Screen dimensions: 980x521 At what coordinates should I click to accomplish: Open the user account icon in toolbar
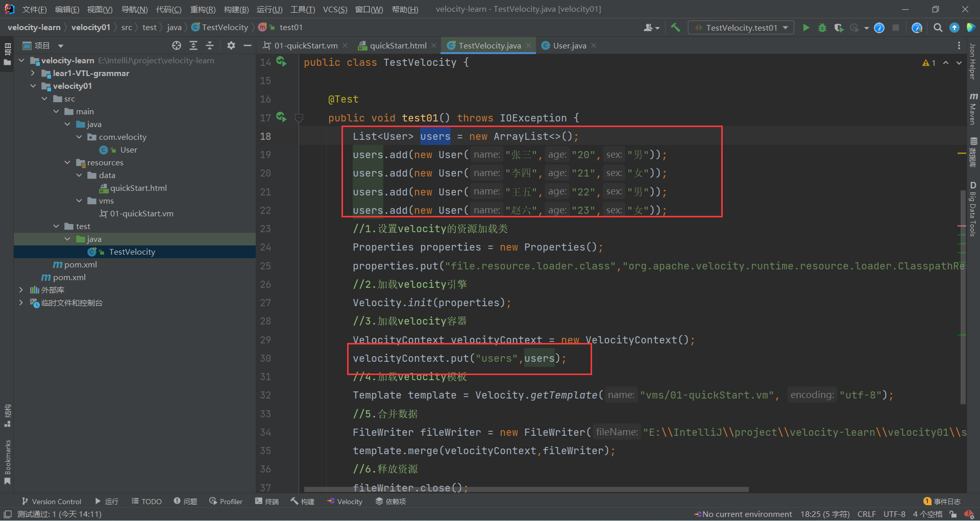click(x=651, y=28)
